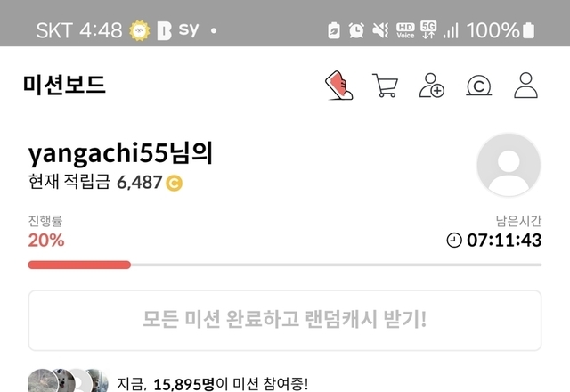Open the my profile icon
Viewport: 570px width, 392px height.
pos(525,86)
